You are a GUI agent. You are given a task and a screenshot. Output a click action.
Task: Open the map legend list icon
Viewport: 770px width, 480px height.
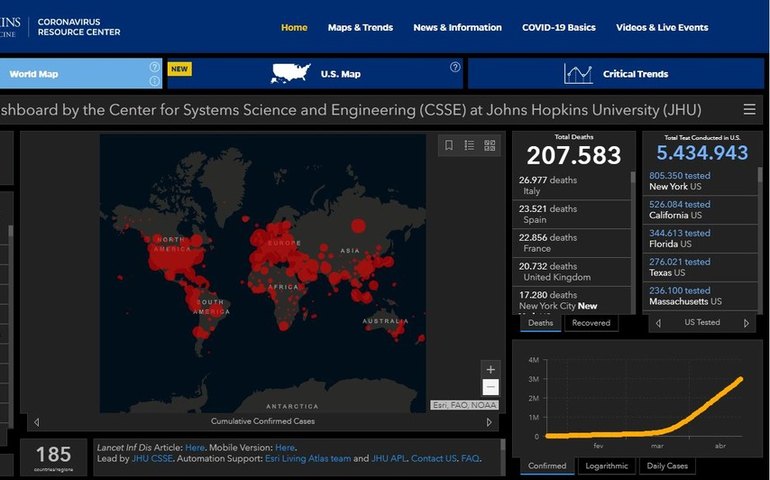(469, 146)
